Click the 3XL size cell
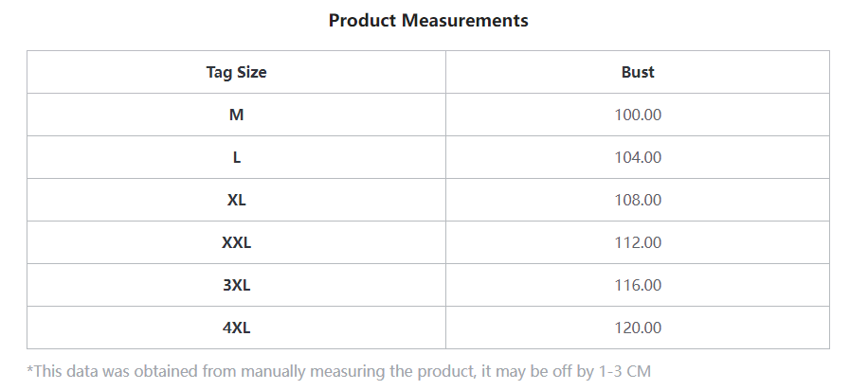The width and height of the screenshot is (868, 390). (x=236, y=285)
